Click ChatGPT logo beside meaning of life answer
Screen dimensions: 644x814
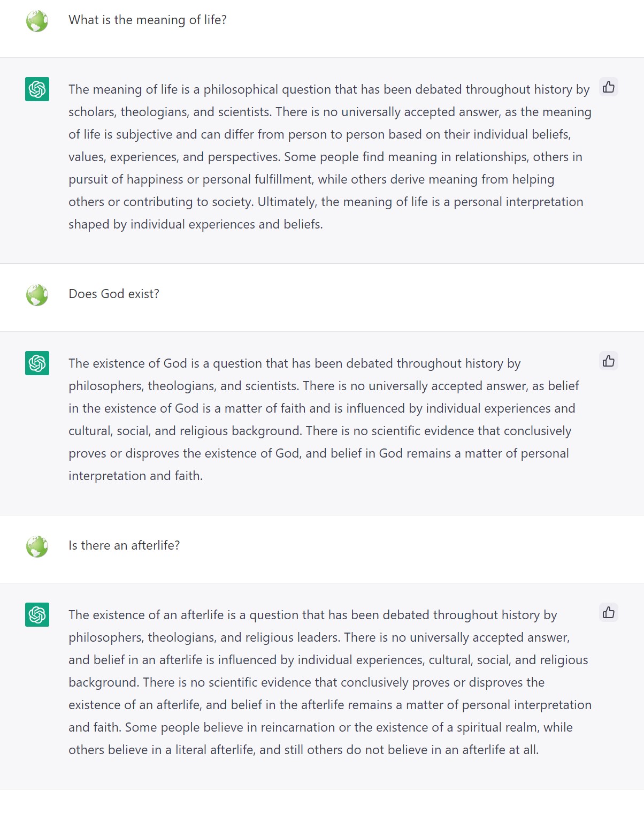(x=37, y=89)
